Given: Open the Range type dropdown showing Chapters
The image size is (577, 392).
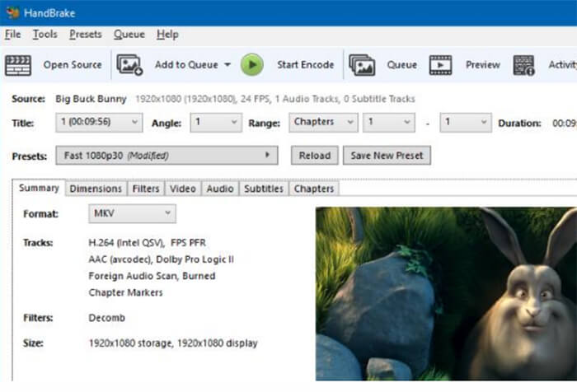Looking at the screenshot, I should click(323, 123).
